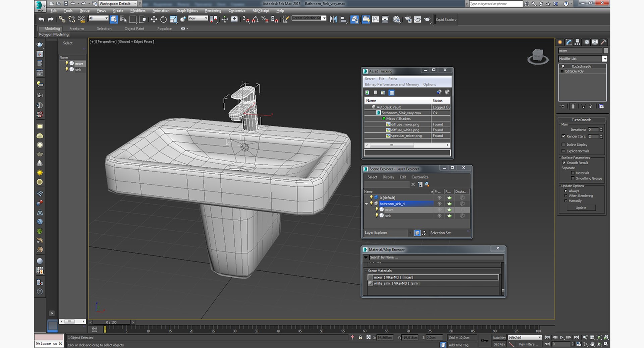
Task: Open the Utilities command panel tab
Action: coord(603,42)
